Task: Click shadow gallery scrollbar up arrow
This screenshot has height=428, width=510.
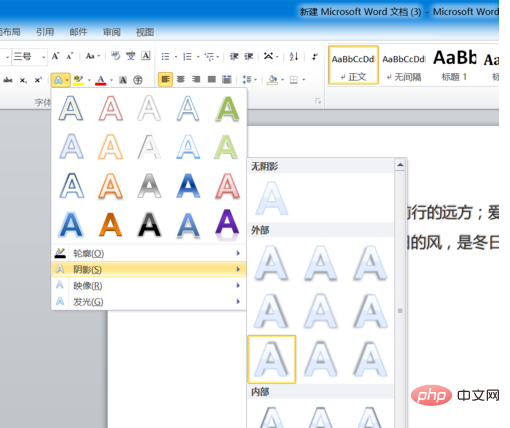Action: pyautogui.click(x=400, y=165)
